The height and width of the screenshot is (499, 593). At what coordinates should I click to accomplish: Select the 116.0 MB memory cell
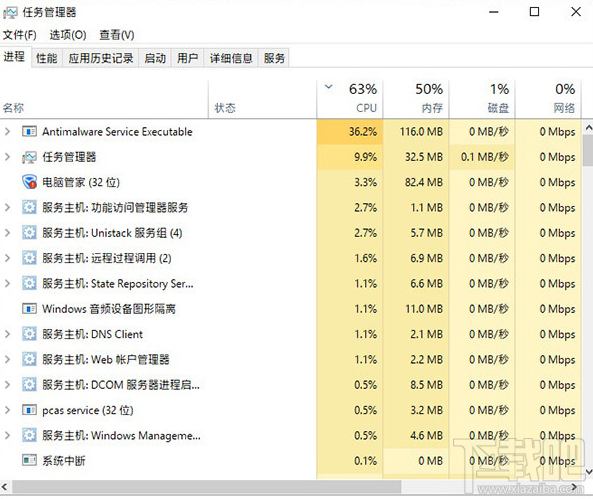click(416, 132)
